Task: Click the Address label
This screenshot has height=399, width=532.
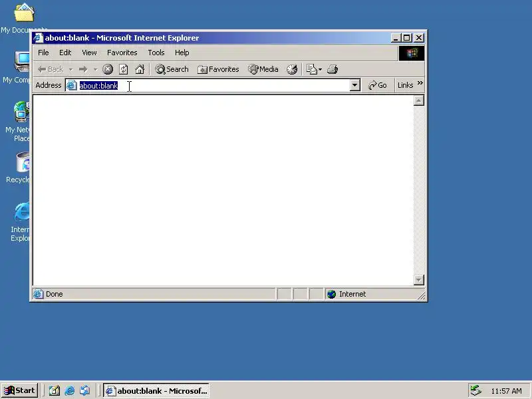Action: 49,85
